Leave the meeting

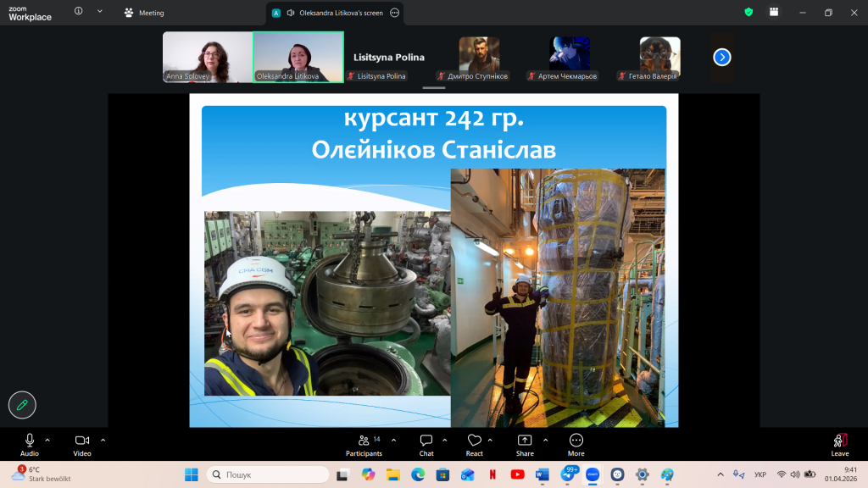coord(839,444)
